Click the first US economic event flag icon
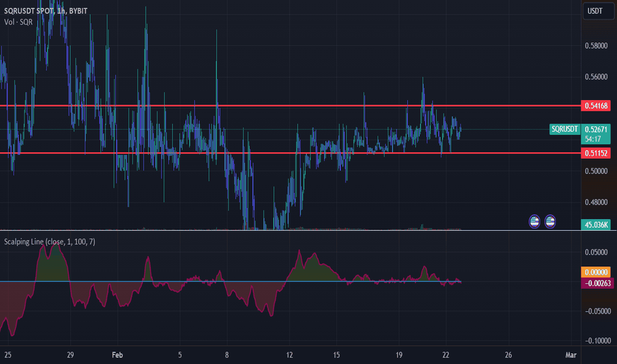The width and height of the screenshot is (617, 364). pos(534,222)
